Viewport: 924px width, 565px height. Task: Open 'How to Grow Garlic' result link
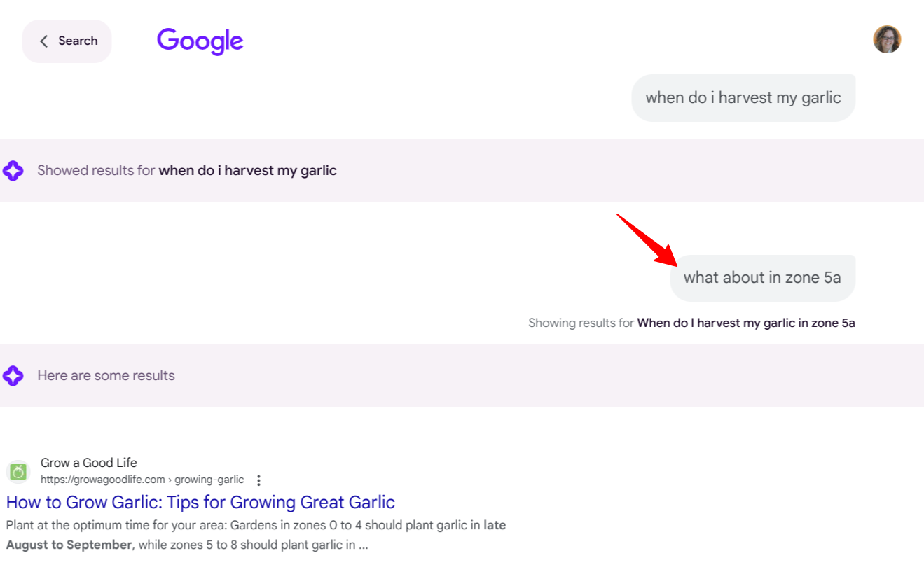point(200,502)
